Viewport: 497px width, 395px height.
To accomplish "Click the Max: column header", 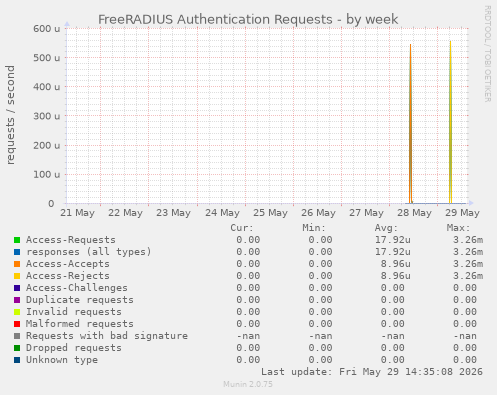I will pyautogui.click(x=458, y=228).
